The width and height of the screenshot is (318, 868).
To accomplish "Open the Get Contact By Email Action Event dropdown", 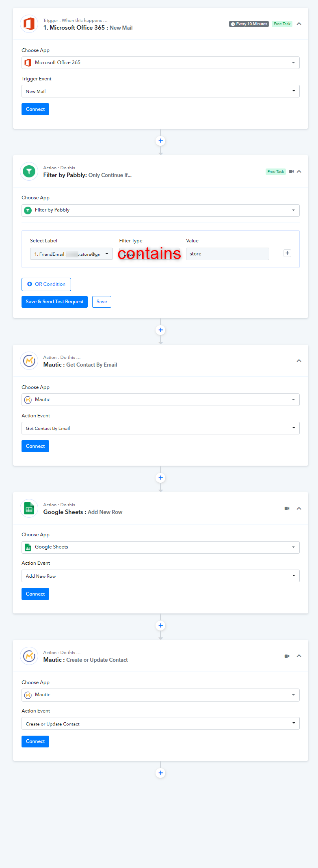I will click(x=160, y=428).
